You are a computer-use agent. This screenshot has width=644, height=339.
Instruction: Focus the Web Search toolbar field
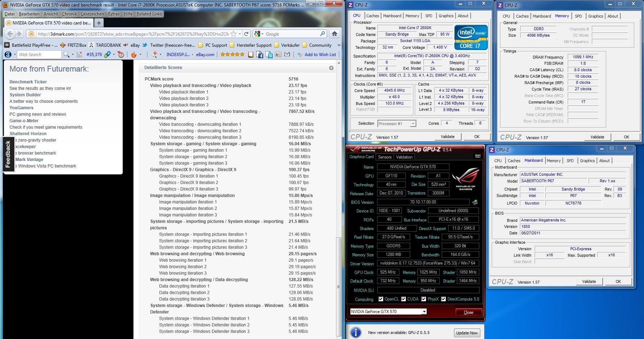[x=39, y=55]
